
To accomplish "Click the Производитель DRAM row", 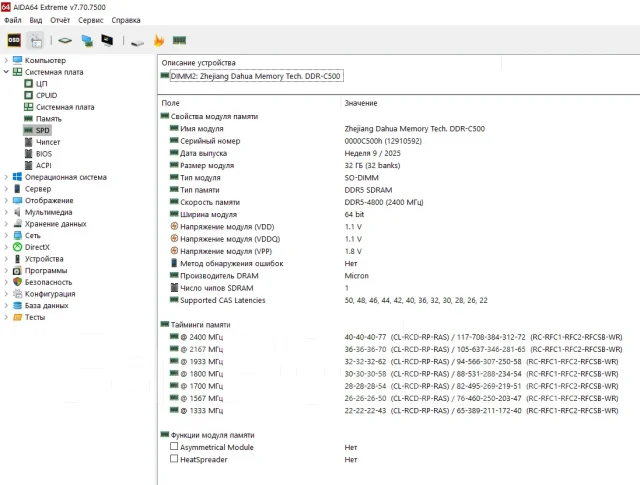I will pos(399,276).
